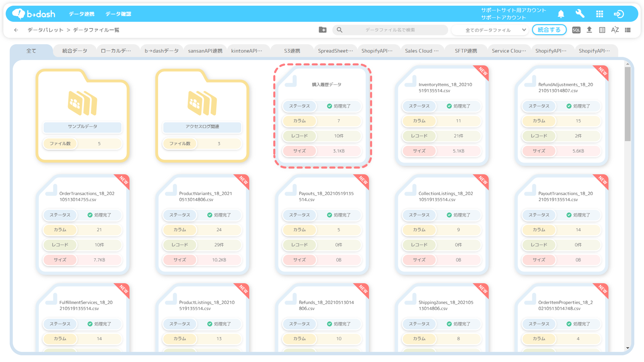The width and height of the screenshot is (644, 362).
Task: Click file icon on ProductListings card
Action: [x=171, y=299]
